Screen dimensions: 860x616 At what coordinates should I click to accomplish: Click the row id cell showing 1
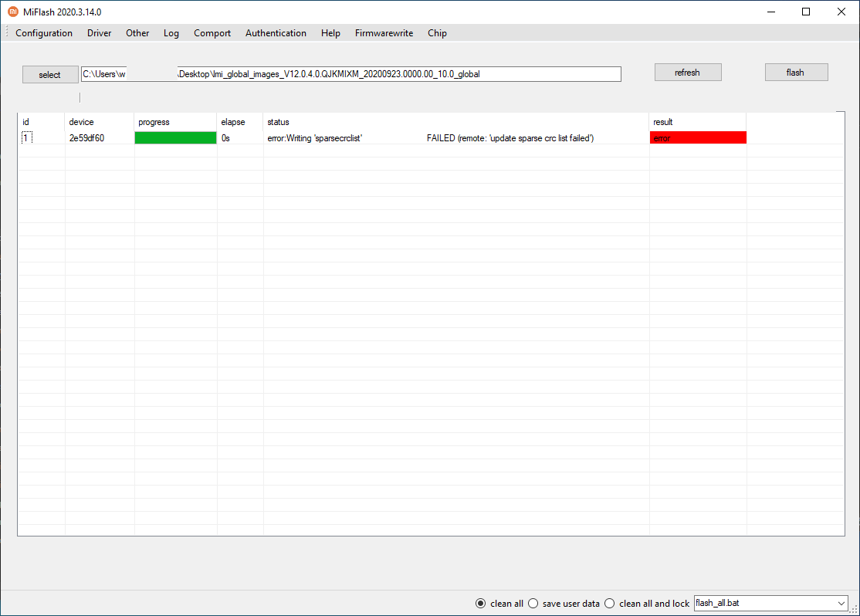coord(27,137)
